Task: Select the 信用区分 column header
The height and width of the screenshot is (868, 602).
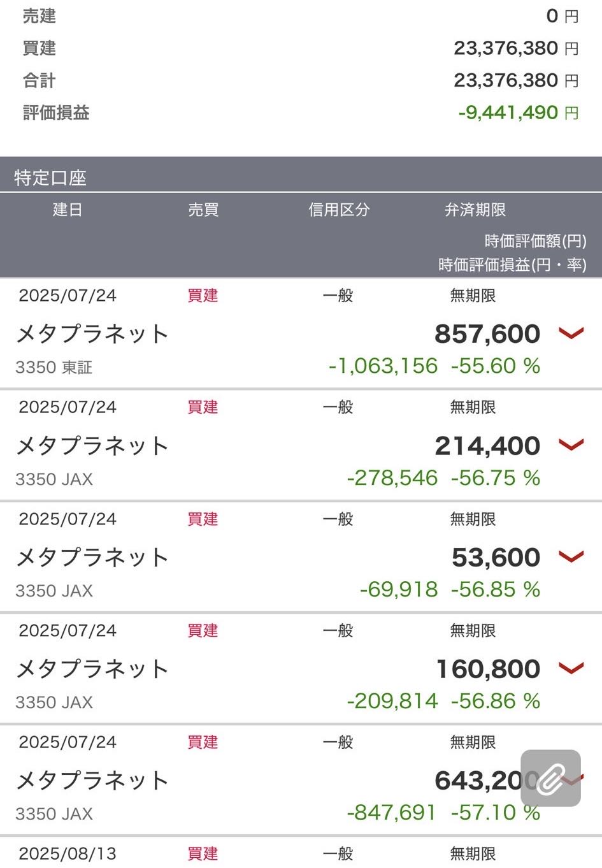Action: point(339,210)
